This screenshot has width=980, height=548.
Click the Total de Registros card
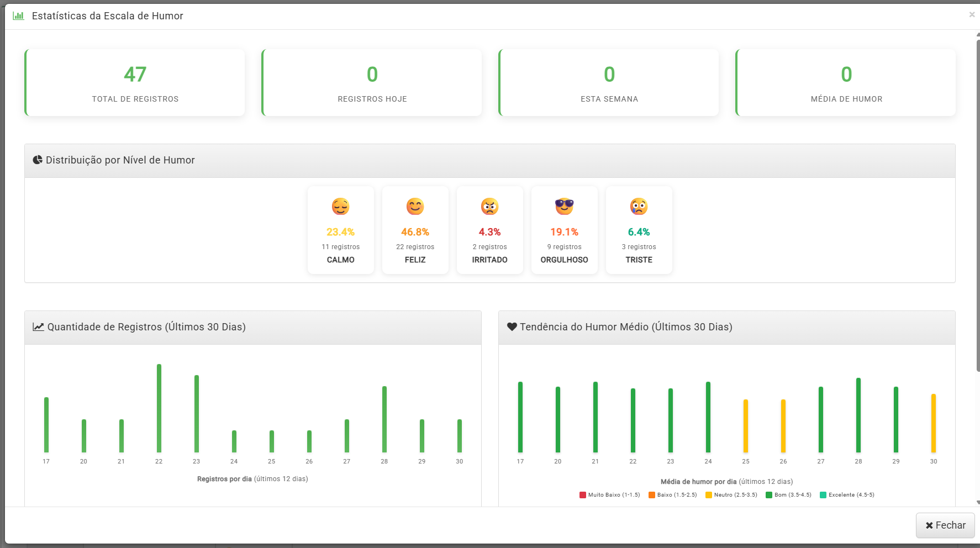[135, 83]
